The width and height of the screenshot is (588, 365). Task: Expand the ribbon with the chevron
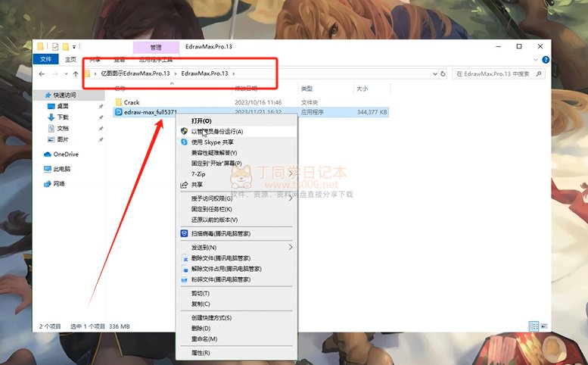pos(536,60)
